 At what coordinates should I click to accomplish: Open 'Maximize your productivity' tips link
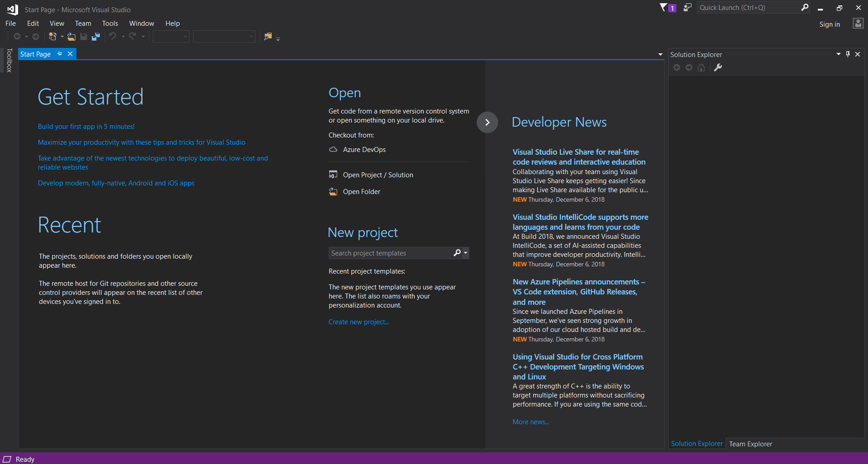tap(142, 142)
